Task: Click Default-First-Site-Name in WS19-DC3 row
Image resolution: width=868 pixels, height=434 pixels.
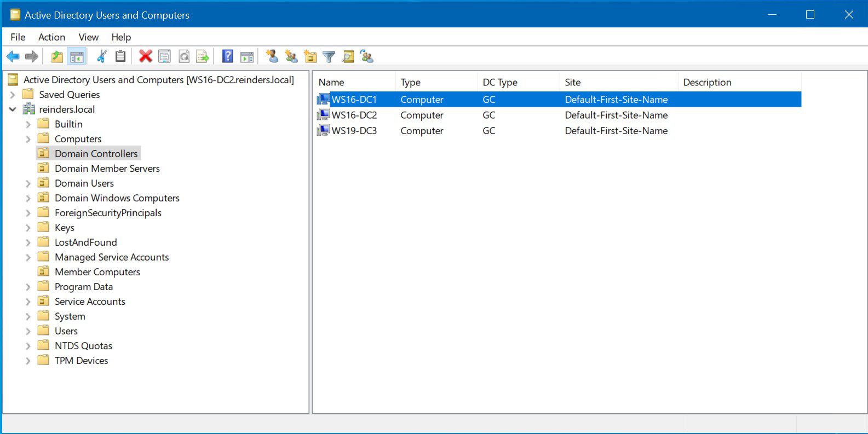Action: (616, 131)
